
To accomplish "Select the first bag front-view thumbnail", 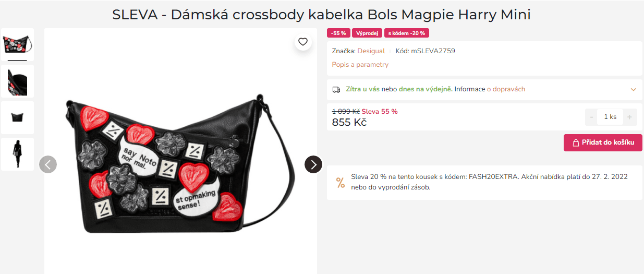I will [17, 44].
